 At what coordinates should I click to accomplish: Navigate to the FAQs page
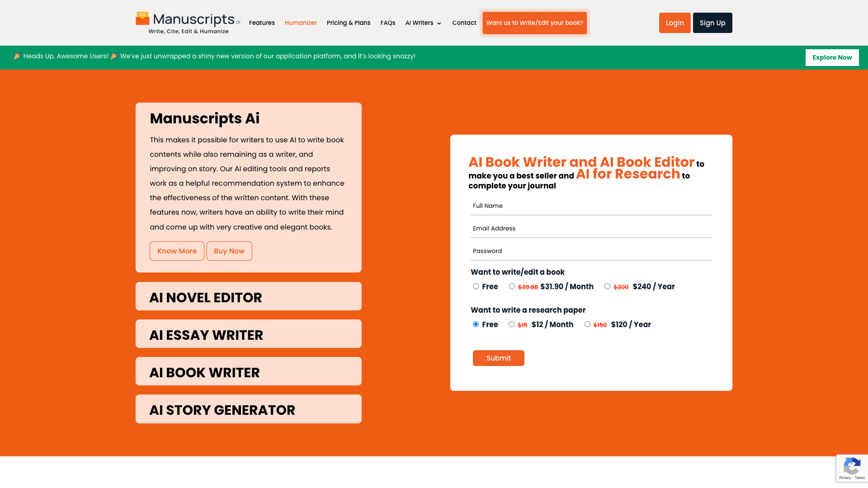(x=388, y=23)
